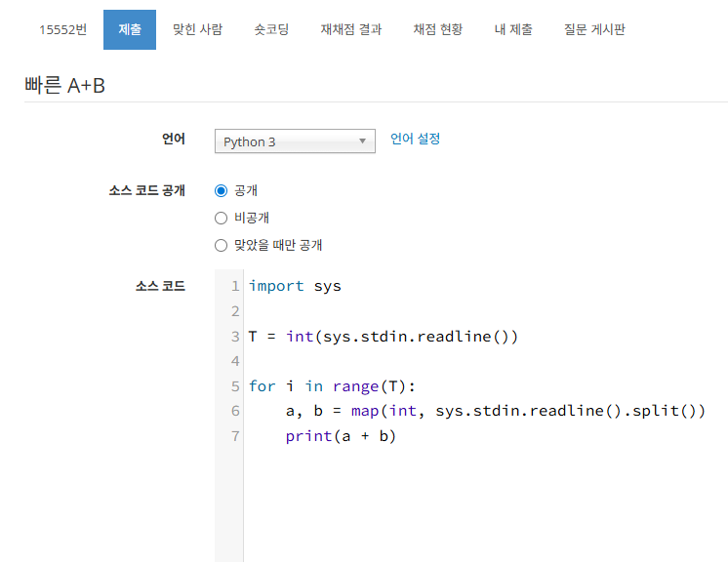Click the 'print(a + b)' code line
Screen dimensions: 728x563
point(341,436)
